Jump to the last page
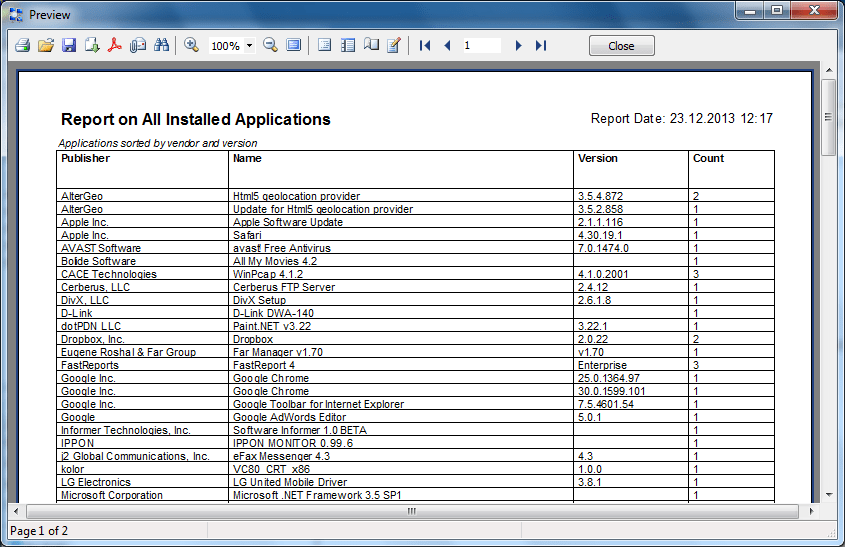The image size is (845, 547). (541, 46)
